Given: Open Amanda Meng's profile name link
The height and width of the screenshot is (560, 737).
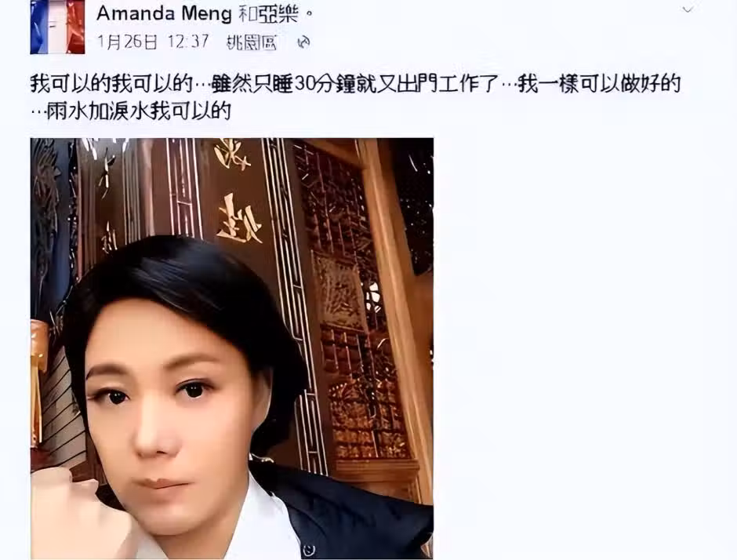Looking at the screenshot, I should pyautogui.click(x=164, y=13).
